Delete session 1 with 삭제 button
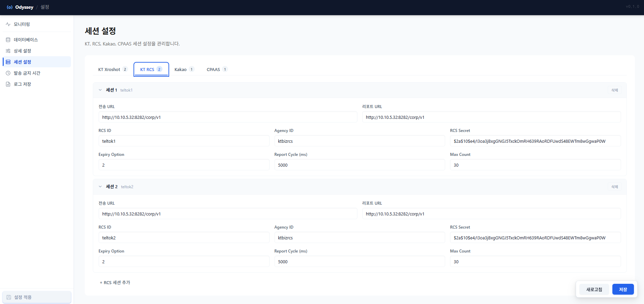This screenshot has width=644, height=304. tap(614, 90)
